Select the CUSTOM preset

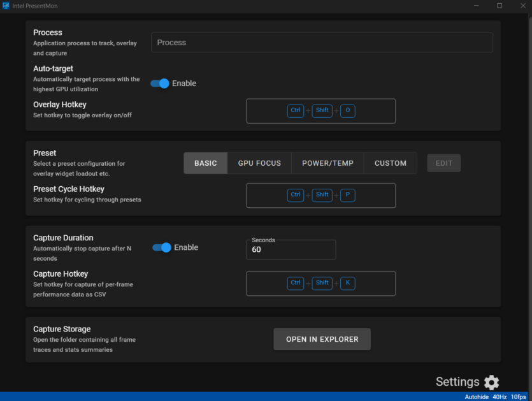click(391, 163)
